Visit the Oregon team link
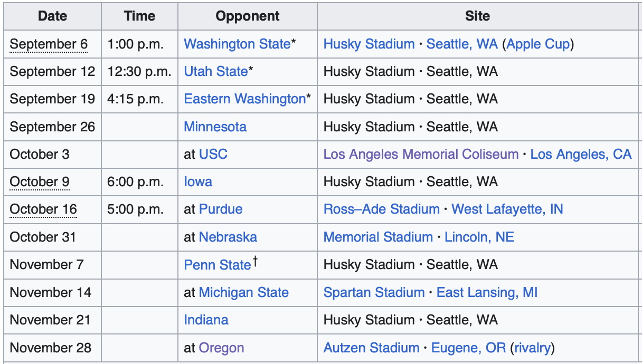This screenshot has width=642, height=364. [222, 348]
